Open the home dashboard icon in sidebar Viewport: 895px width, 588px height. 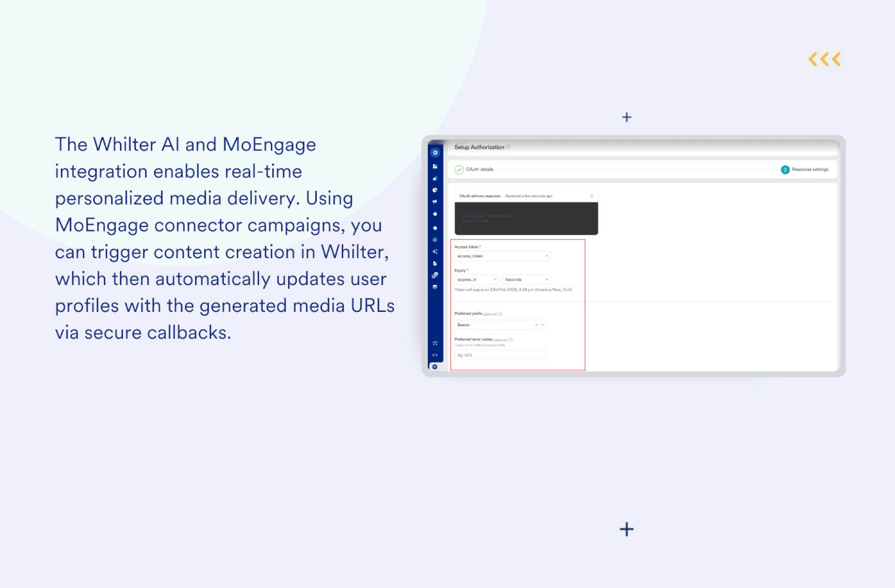click(x=435, y=153)
